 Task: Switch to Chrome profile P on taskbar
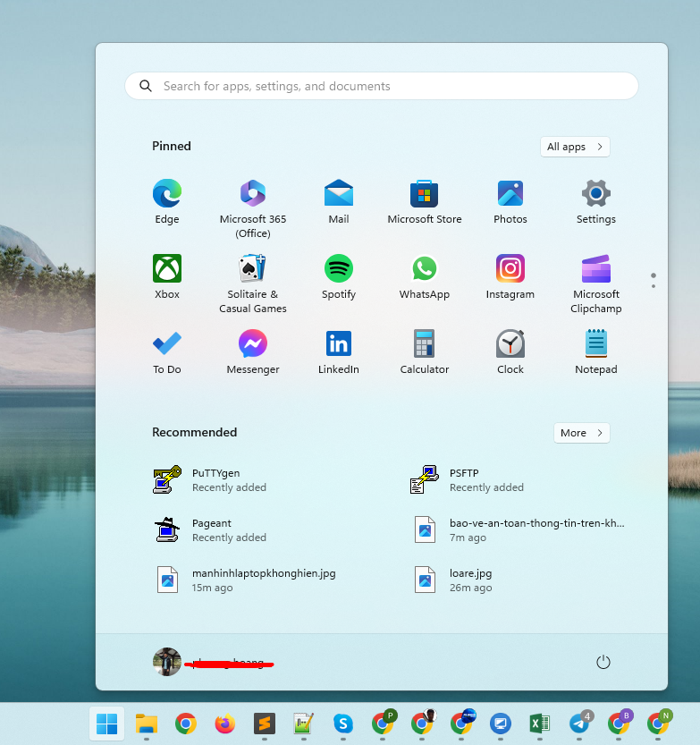(383, 724)
